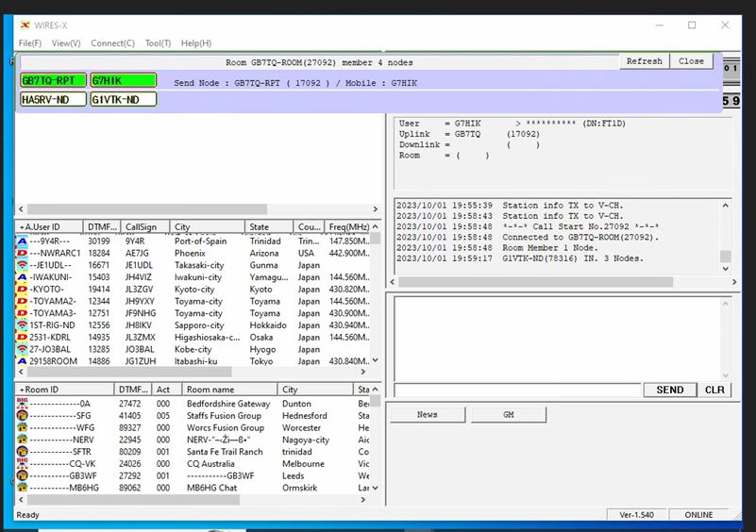
Task: Click analog icon of 29158ROOM row
Action: coord(22,361)
